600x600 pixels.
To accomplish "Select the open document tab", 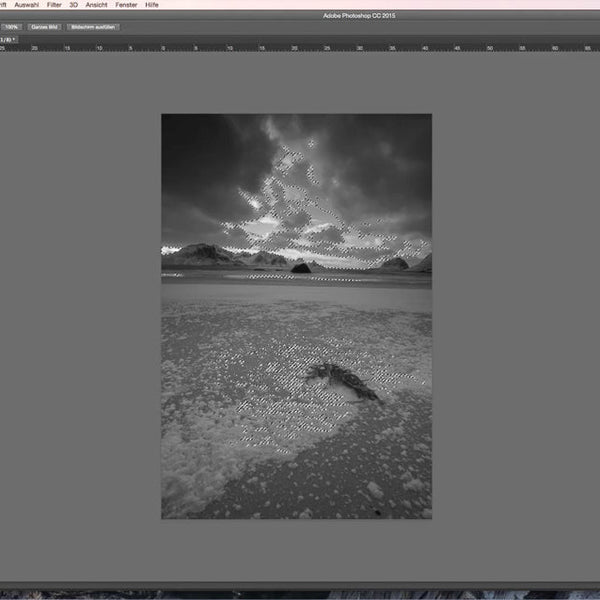I will [x=7, y=38].
